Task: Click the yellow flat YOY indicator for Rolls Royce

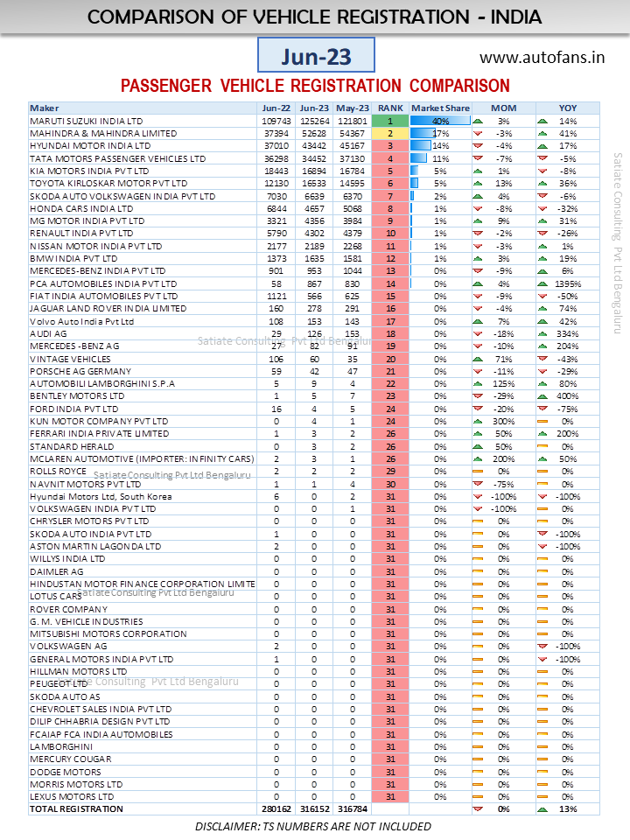Action: (542, 472)
